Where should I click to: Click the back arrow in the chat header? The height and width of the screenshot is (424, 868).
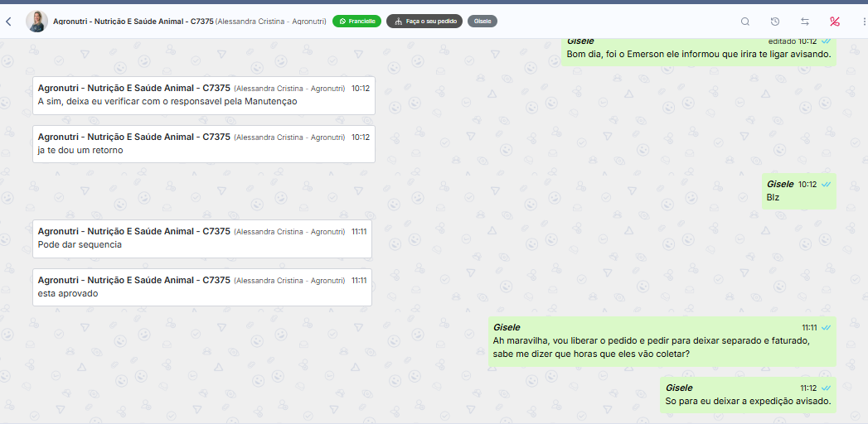[x=9, y=22]
